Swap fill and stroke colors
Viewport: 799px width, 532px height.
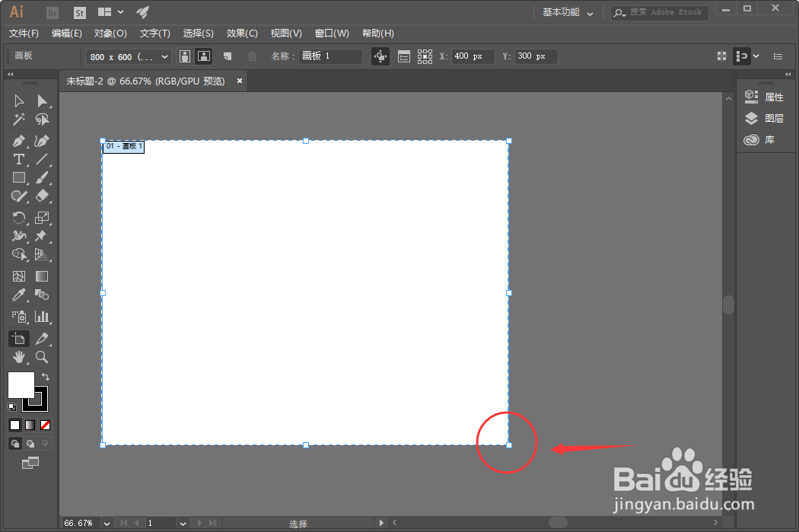tap(46, 377)
